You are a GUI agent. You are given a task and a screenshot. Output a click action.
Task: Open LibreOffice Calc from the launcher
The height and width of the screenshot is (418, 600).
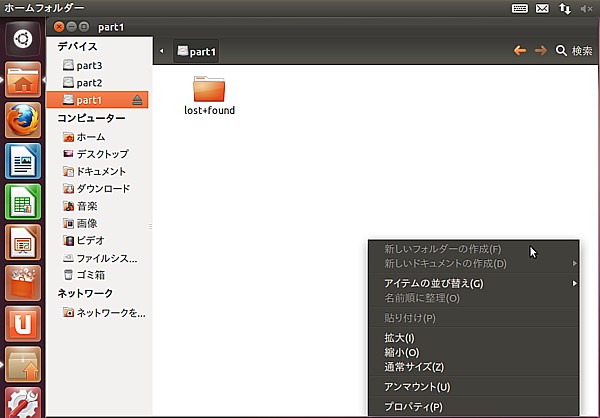[x=21, y=202]
